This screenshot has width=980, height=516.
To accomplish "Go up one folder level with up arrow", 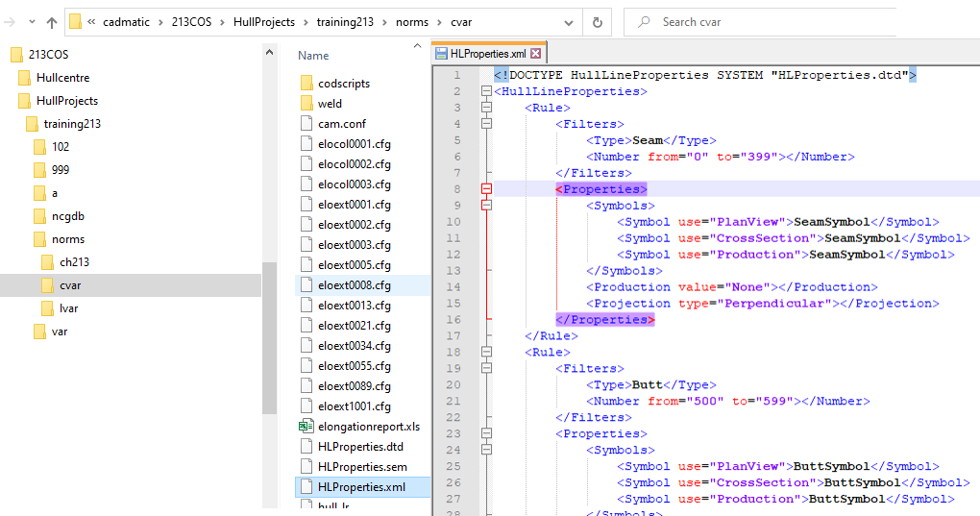I will [x=51, y=22].
